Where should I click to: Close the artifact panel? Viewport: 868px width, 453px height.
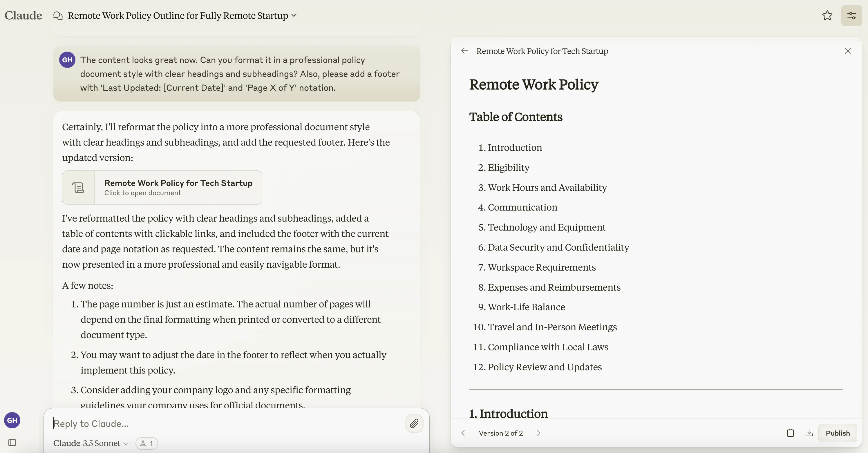click(848, 51)
